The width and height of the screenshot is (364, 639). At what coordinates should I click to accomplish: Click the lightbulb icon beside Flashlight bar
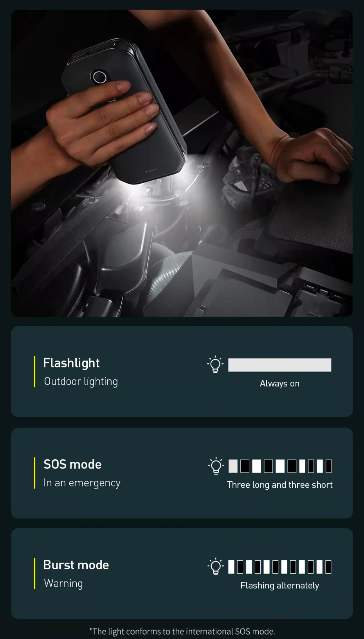click(x=215, y=365)
